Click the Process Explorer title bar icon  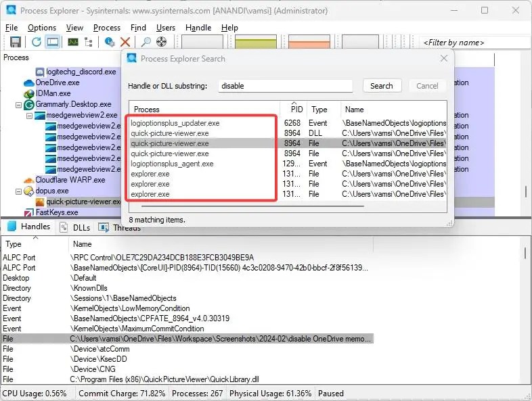(12, 9)
